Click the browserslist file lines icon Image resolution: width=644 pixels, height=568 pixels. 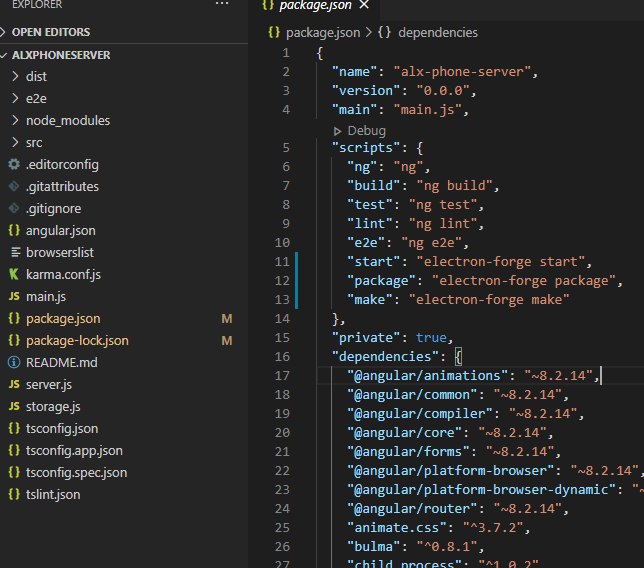[x=14, y=253]
